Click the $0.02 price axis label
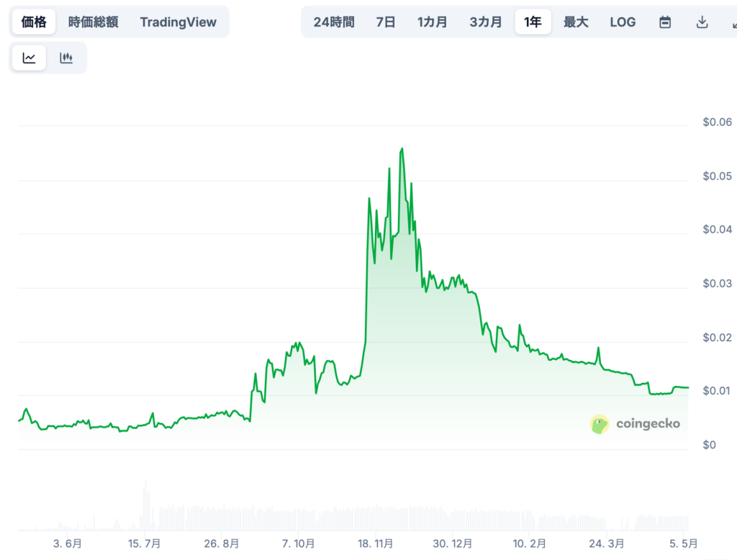The height and width of the screenshot is (560, 737). coord(718,338)
